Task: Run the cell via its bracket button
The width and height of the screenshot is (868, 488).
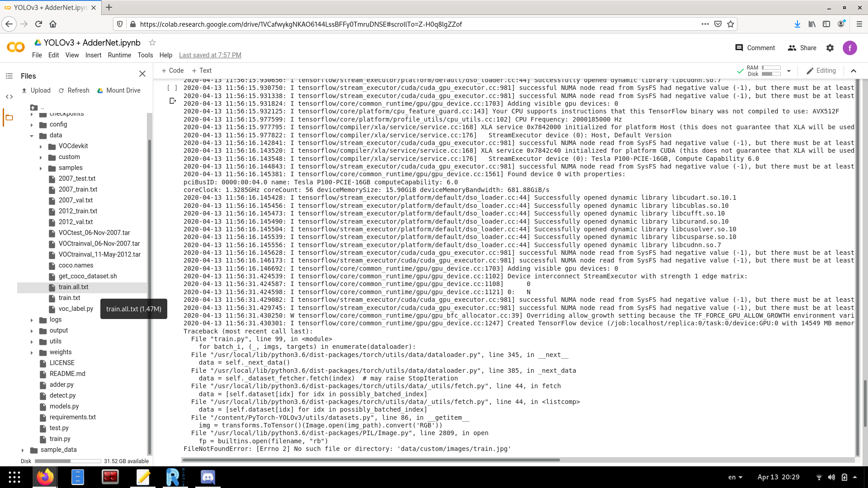Action: click(x=172, y=88)
